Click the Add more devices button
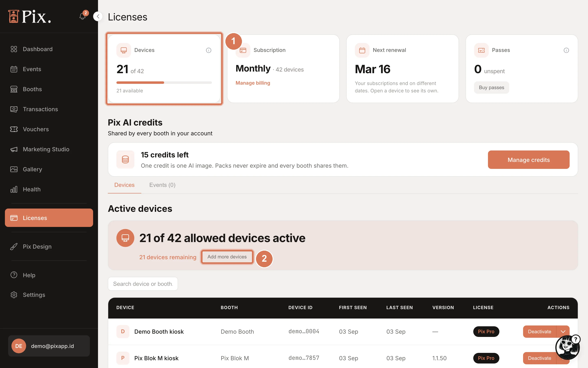Viewport: 588px width, 368px height. point(227,257)
